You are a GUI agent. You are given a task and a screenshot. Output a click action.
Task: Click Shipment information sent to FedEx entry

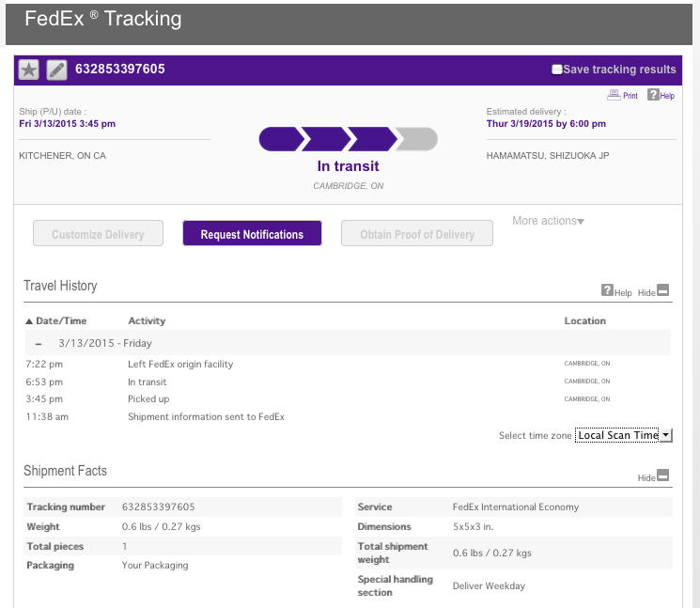206,417
